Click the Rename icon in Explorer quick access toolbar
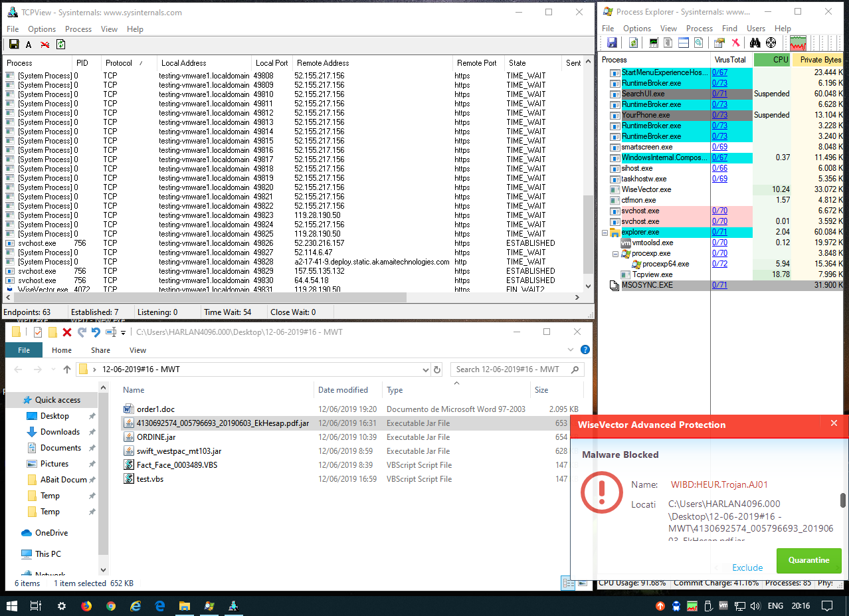 (x=111, y=332)
